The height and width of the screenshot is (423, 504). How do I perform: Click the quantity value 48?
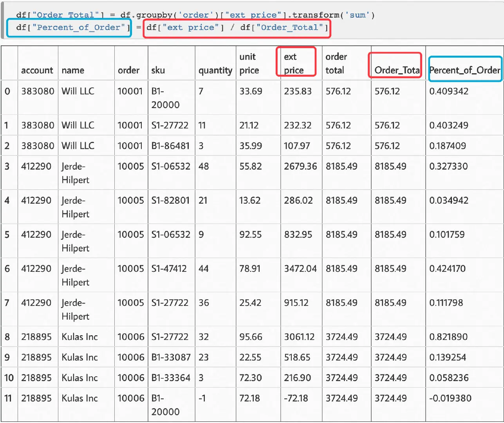204,166
